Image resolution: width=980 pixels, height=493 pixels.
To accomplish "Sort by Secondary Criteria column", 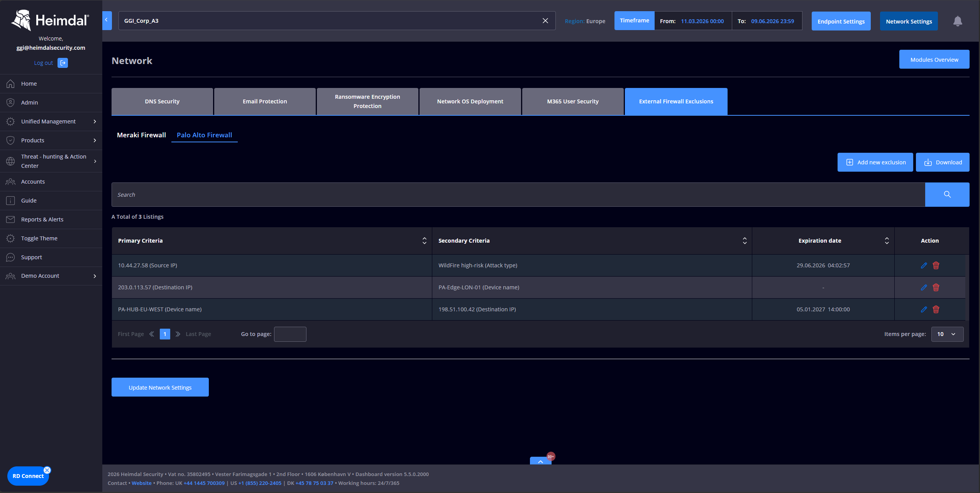I will click(745, 241).
